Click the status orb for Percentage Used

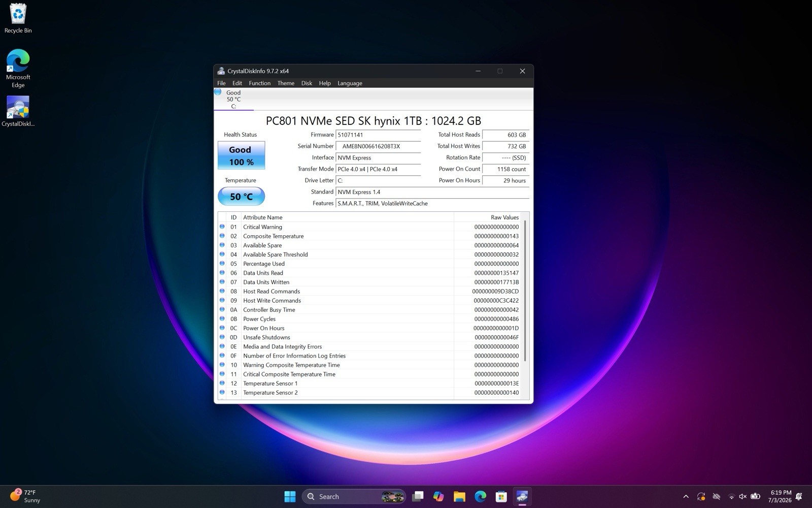coord(222,264)
